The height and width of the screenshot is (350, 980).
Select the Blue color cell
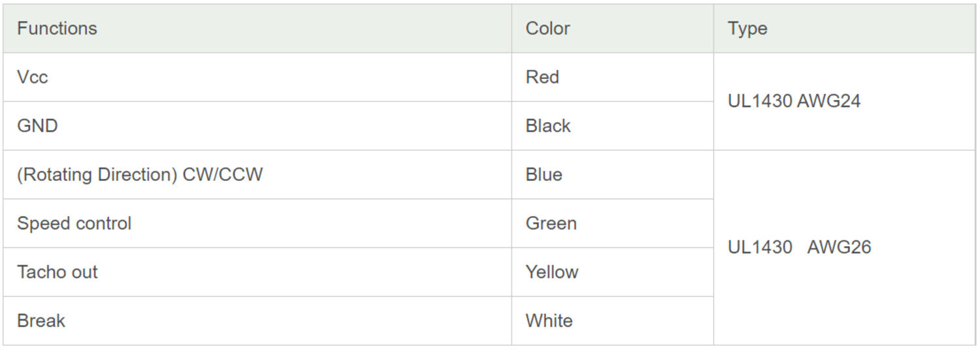544,175
